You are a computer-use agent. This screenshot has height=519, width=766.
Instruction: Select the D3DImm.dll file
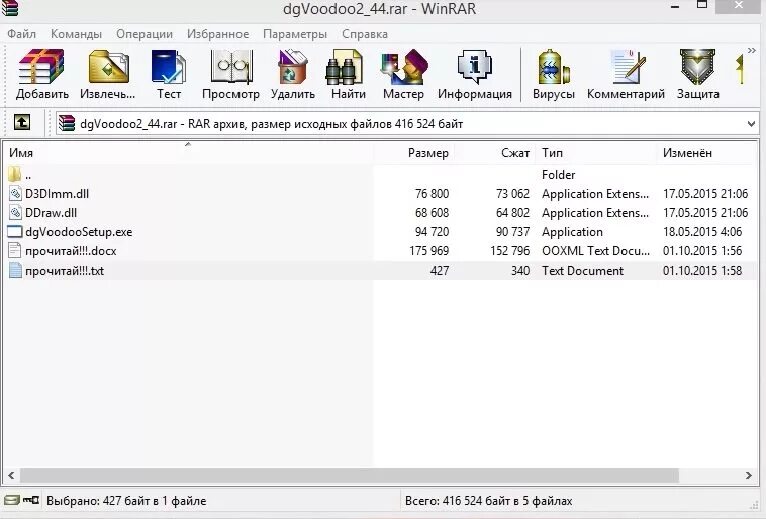pyautogui.click(x=379, y=194)
